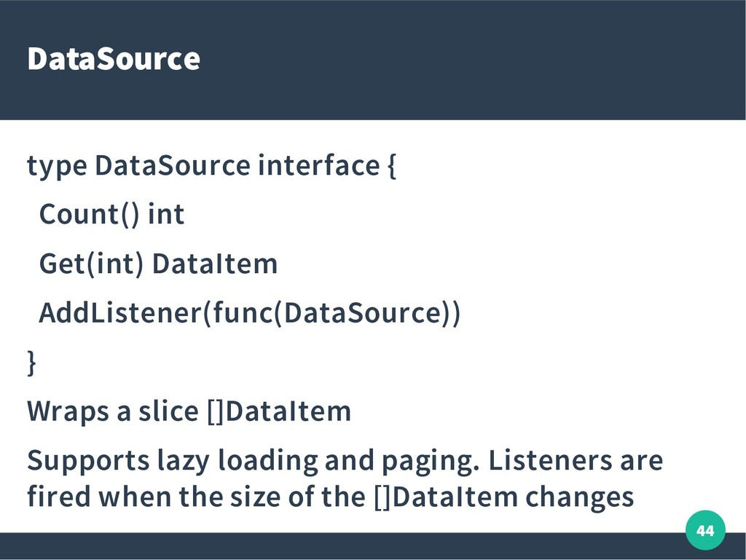
Task: Click the word 'changes' at paragraph end
Action: 579,498
